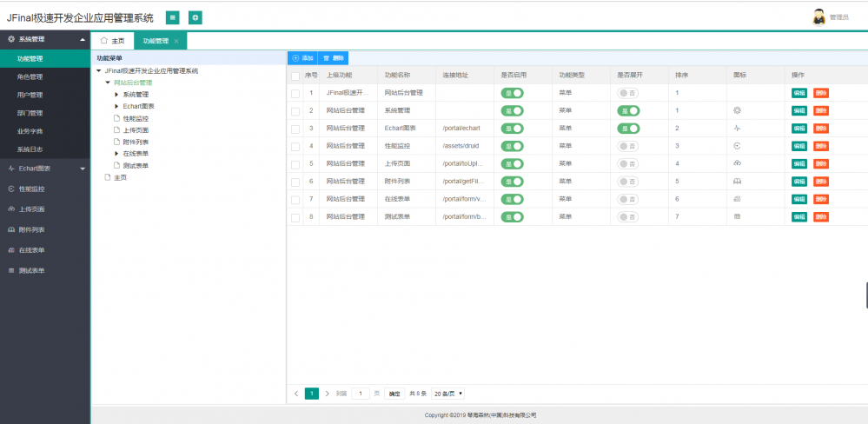Collapse the JFinal root tree node arrow
This screenshot has height=424, width=868.
(98, 71)
